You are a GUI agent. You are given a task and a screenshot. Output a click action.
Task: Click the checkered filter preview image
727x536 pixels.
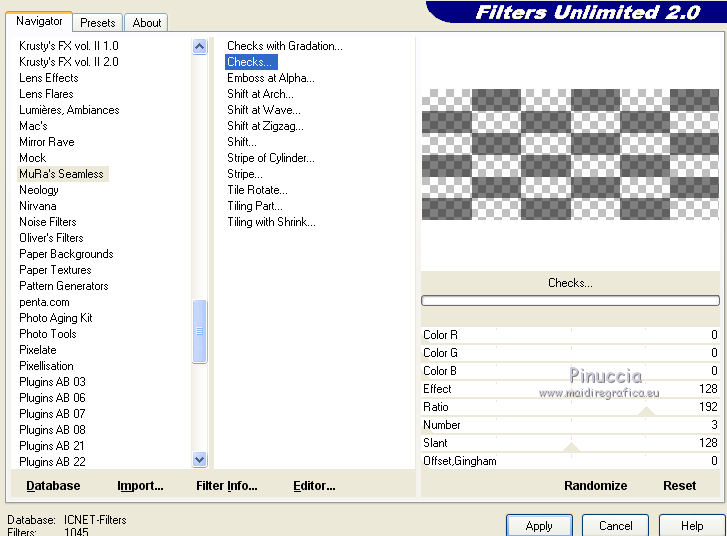(570, 154)
